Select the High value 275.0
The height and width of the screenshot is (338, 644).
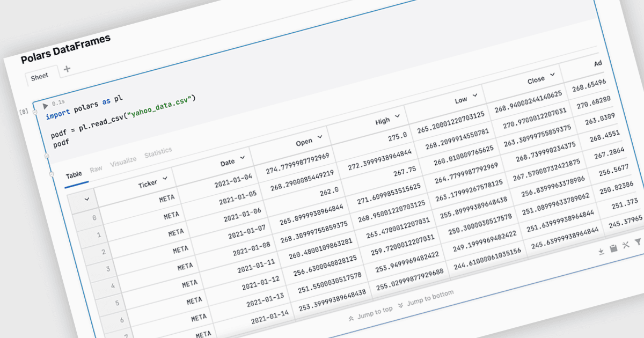[x=397, y=137]
